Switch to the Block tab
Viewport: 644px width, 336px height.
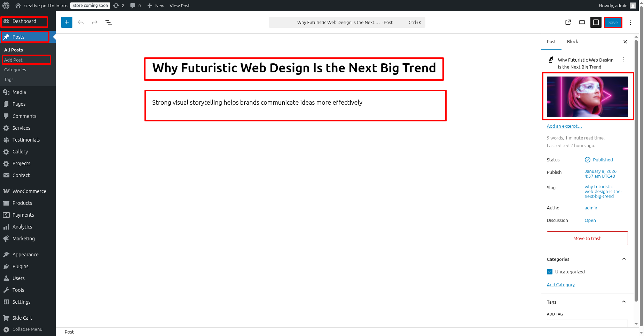coord(572,41)
